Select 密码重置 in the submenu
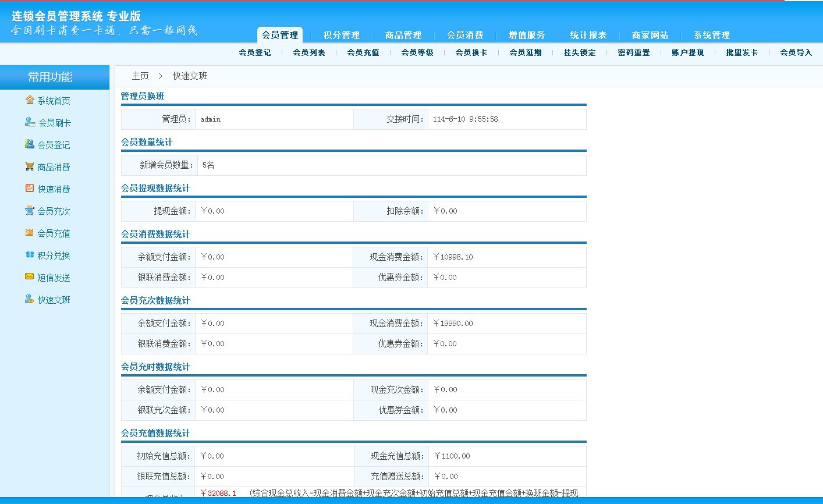This screenshot has height=504, width=823. pyautogui.click(x=634, y=52)
